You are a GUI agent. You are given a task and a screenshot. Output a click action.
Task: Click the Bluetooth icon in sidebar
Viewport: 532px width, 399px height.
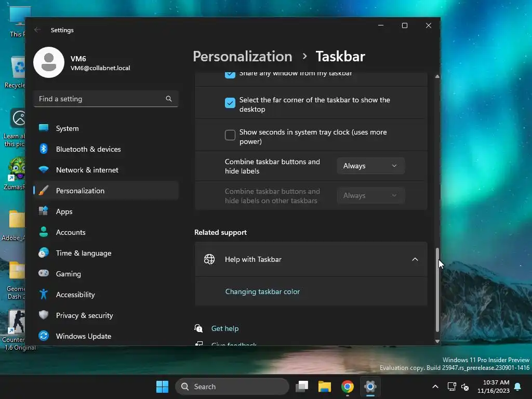point(44,149)
